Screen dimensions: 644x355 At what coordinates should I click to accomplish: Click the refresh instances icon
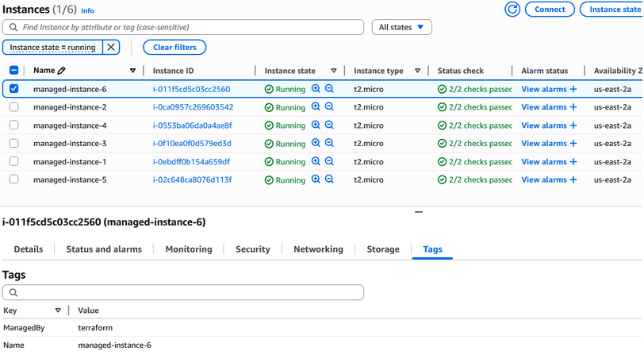(x=512, y=10)
